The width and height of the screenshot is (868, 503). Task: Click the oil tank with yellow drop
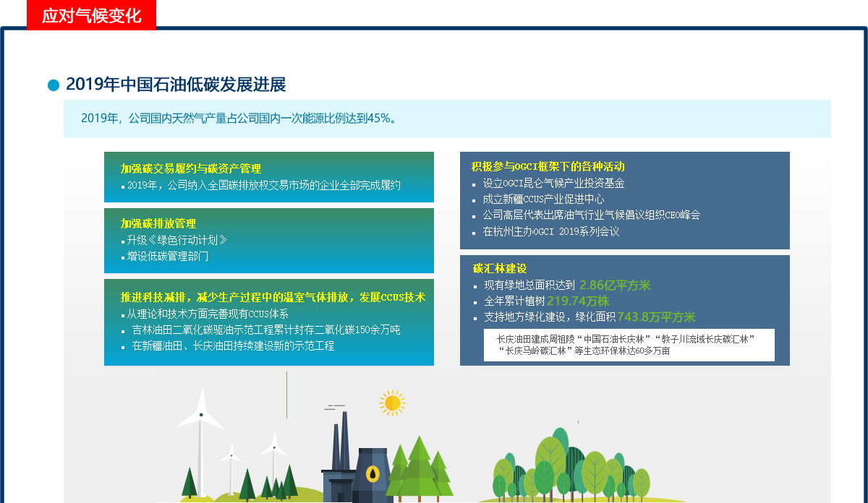(373, 473)
